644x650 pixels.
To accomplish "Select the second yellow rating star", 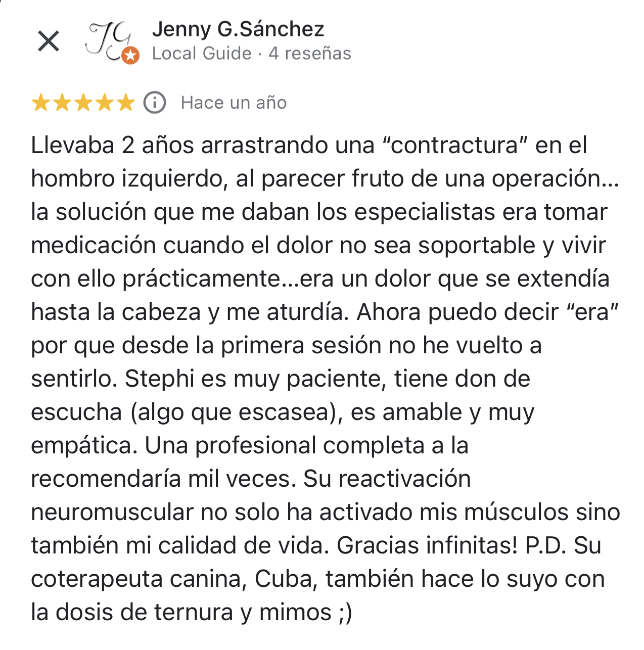I will pos(62,103).
